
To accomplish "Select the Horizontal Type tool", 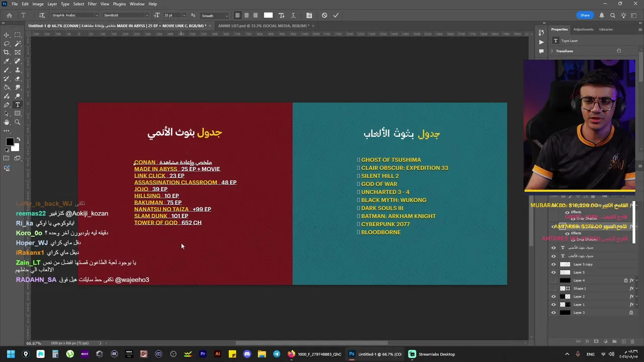I will (18, 105).
